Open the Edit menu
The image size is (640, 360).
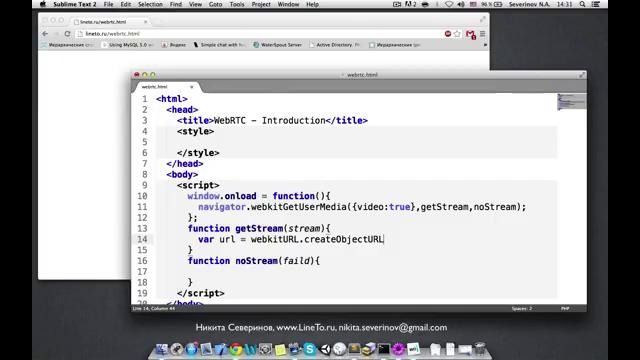coord(126,4)
